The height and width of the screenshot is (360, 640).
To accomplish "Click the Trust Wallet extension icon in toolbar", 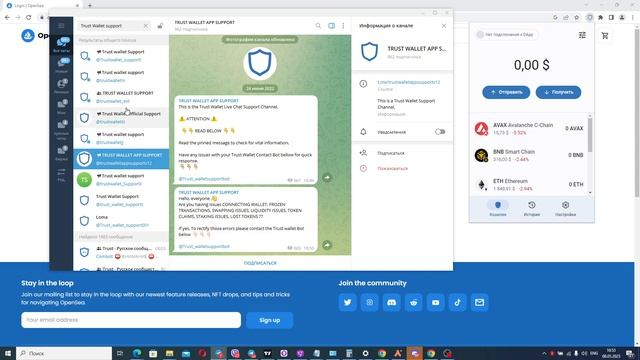I will coord(589,17).
